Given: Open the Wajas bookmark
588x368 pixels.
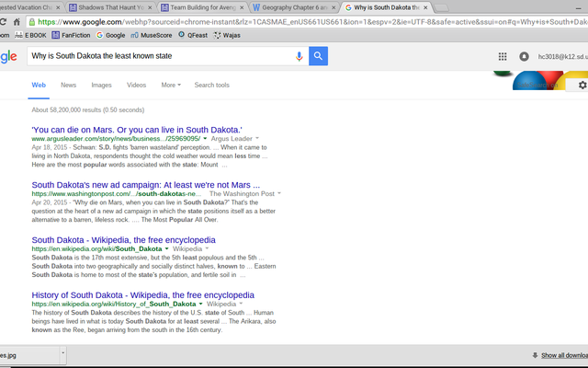Looking at the screenshot, I should [x=227, y=35].
